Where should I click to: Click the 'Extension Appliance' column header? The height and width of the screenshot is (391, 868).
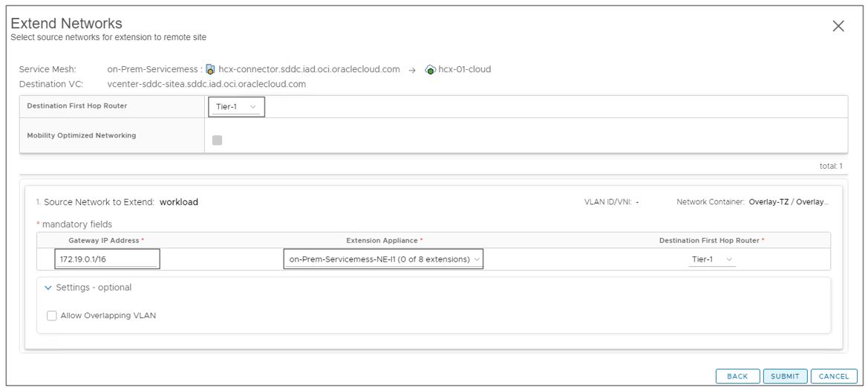(382, 240)
